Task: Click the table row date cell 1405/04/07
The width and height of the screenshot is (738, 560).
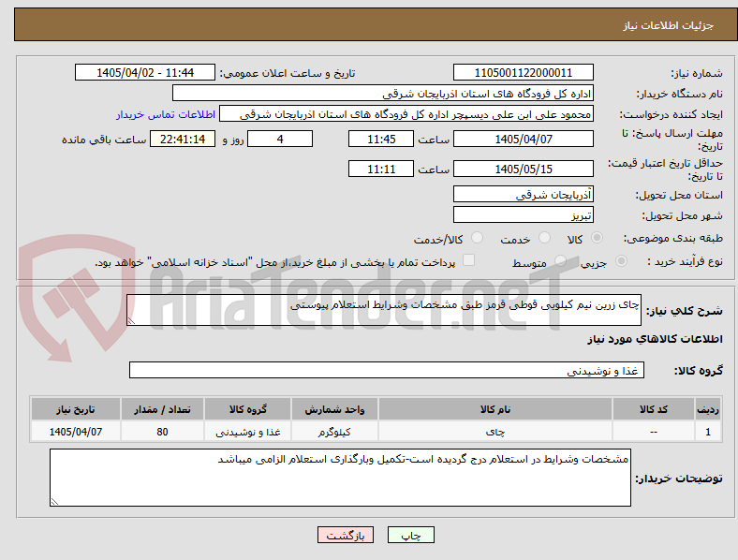Action: pos(75,432)
